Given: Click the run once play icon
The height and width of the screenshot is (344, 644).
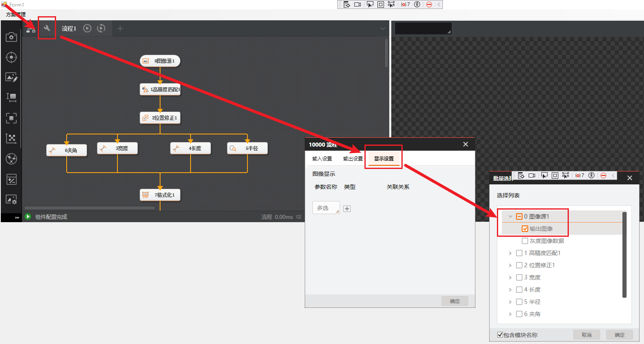Looking at the screenshot, I should 87,28.
